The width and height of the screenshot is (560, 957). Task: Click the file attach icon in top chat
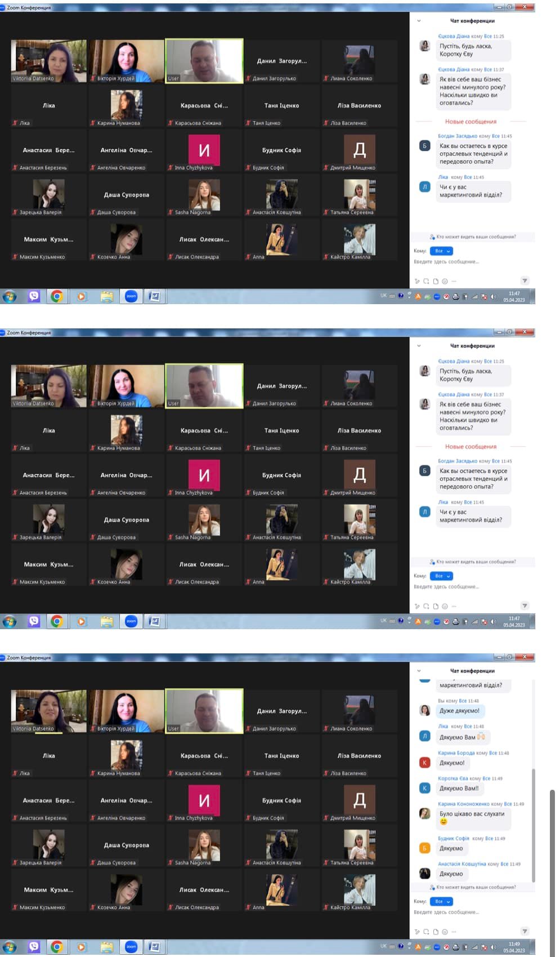coord(436,281)
